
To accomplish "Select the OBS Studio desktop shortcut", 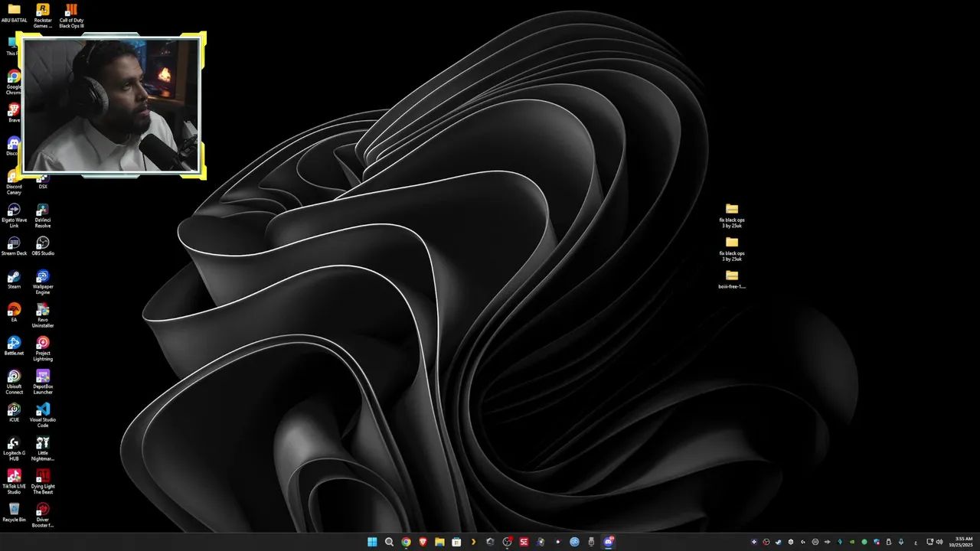I will (43, 246).
